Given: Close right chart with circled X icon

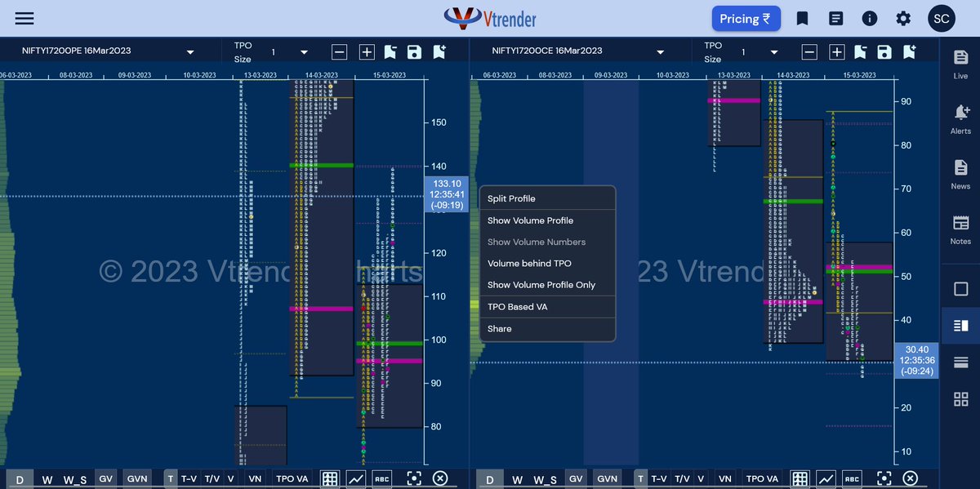Looking at the screenshot, I should click(910, 479).
